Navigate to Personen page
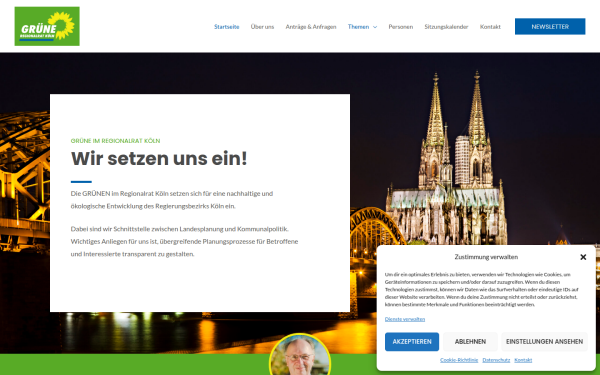Image resolution: width=600 pixels, height=375 pixels. [x=401, y=27]
